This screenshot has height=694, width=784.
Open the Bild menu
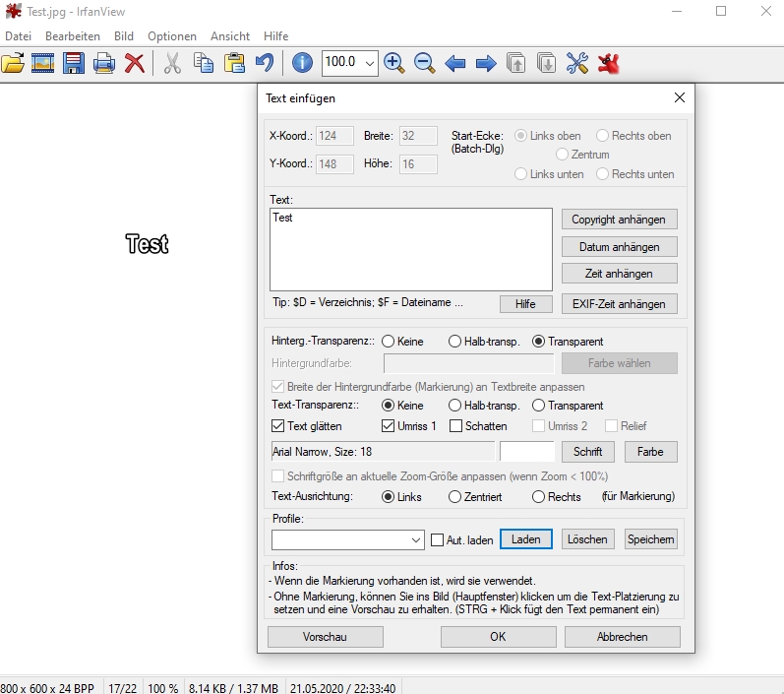click(x=124, y=36)
